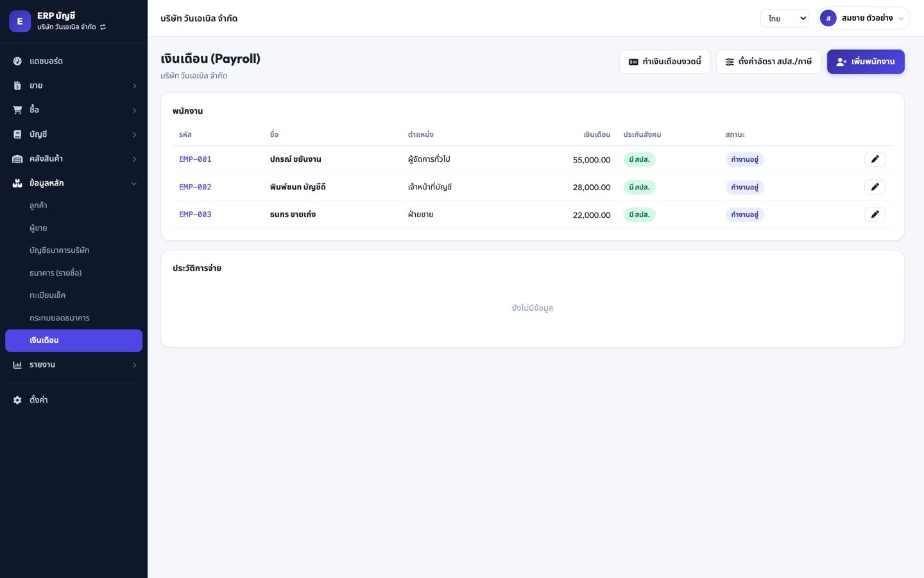Viewport: 924px width, 578px height.
Task: Expand the บัญชี menu chevron
Action: (134, 135)
